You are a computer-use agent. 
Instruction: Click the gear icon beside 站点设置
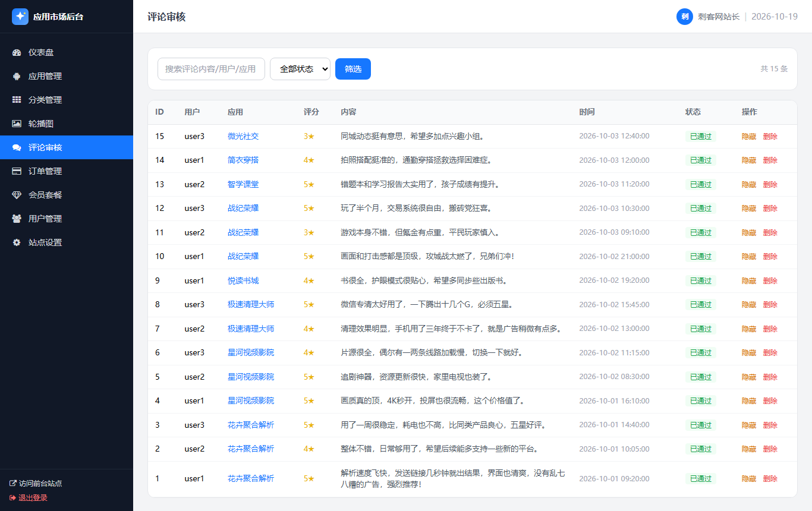click(17, 242)
